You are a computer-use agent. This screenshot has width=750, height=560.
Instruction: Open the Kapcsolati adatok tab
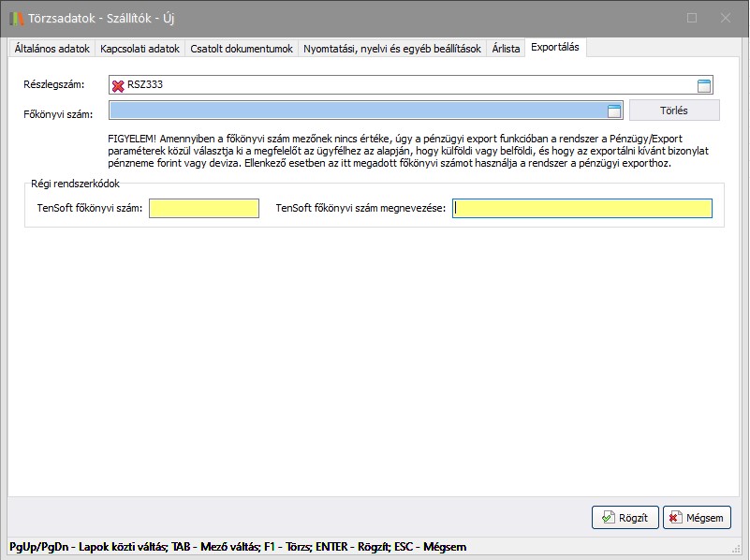click(x=140, y=49)
